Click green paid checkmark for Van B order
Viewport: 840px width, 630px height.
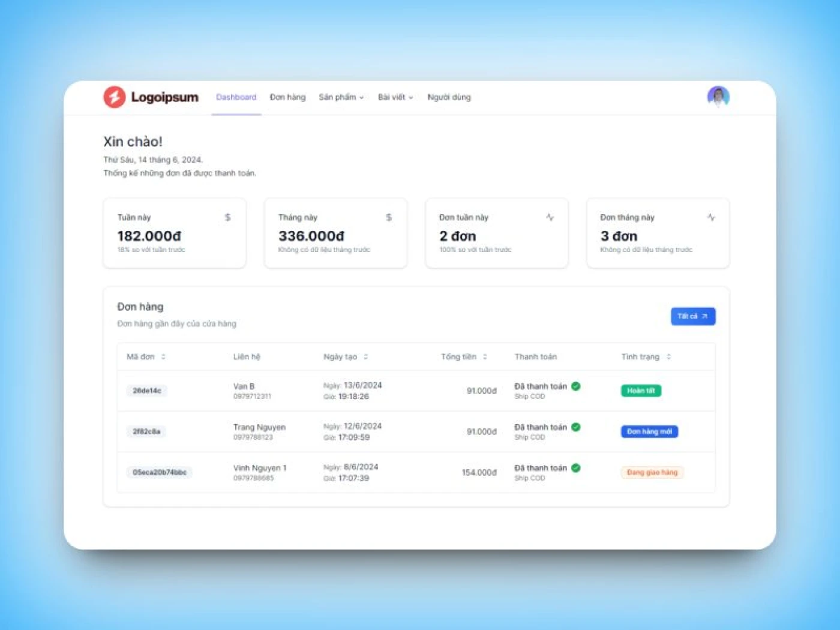coord(576,386)
